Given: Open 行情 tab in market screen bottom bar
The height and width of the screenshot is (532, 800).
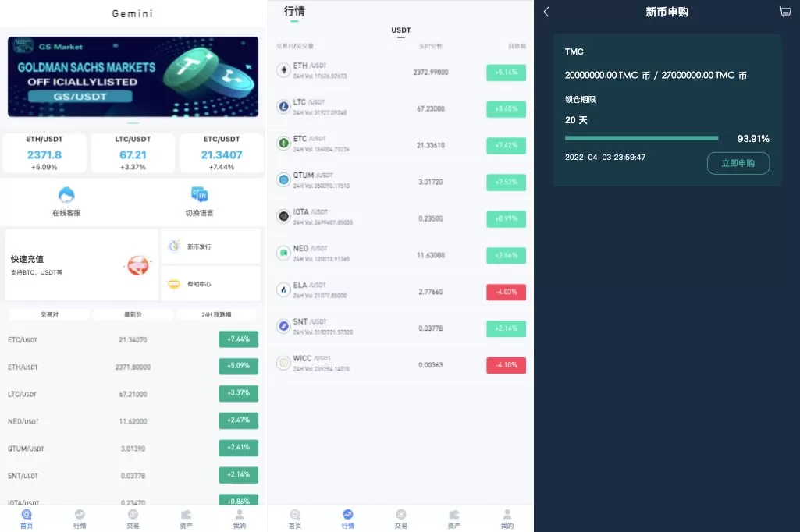Looking at the screenshot, I should (348, 519).
